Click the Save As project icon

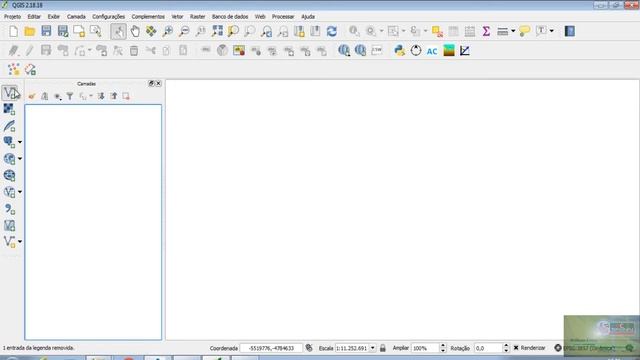coord(63,31)
